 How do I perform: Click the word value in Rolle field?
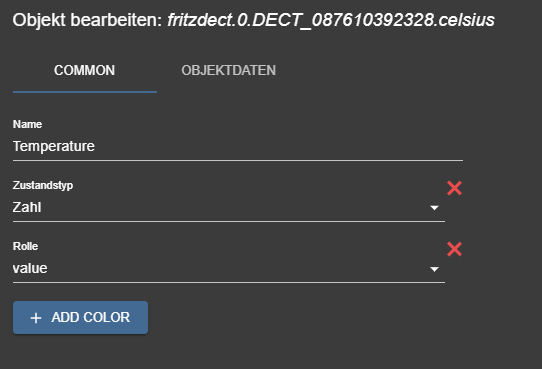point(30,269)
